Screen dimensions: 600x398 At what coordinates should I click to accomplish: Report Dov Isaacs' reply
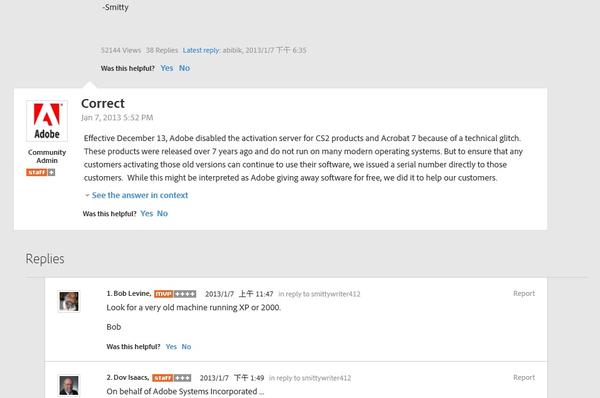click(x=524, y=377)
